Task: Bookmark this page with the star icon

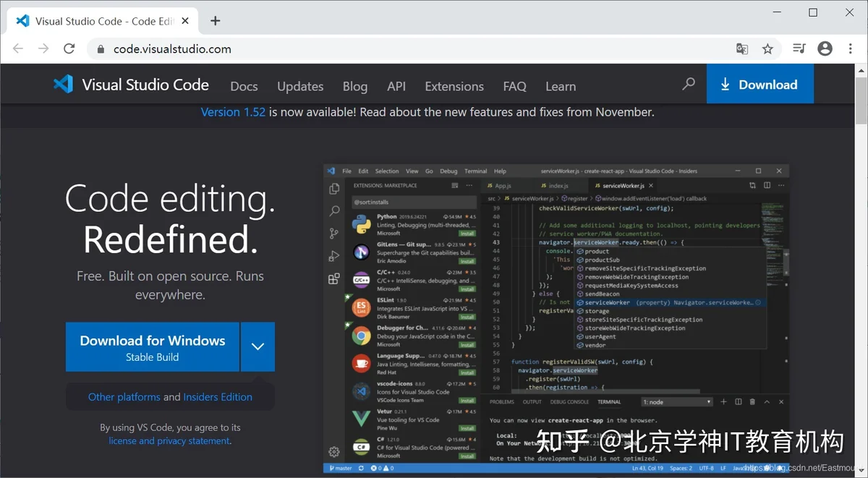Action: tap(767, 48)
